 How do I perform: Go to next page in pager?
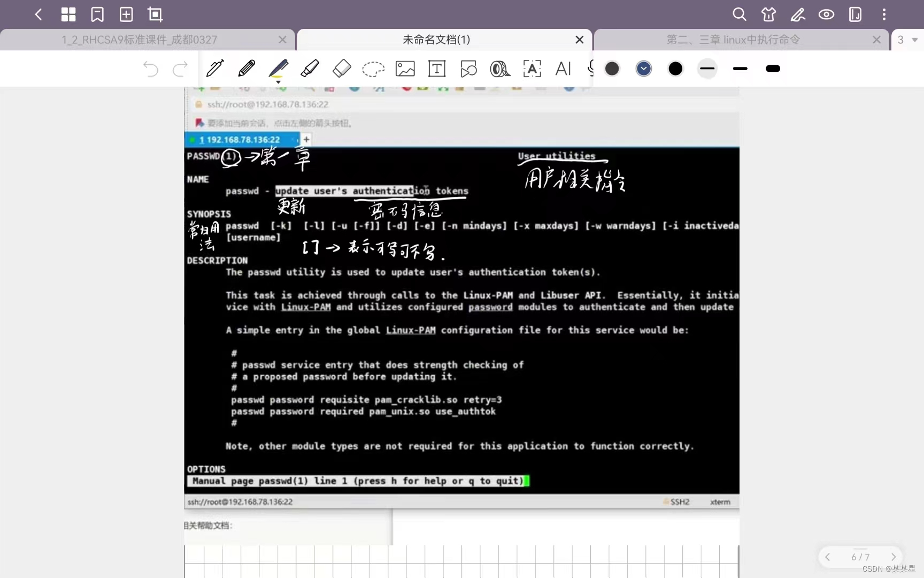click(894, 557)
